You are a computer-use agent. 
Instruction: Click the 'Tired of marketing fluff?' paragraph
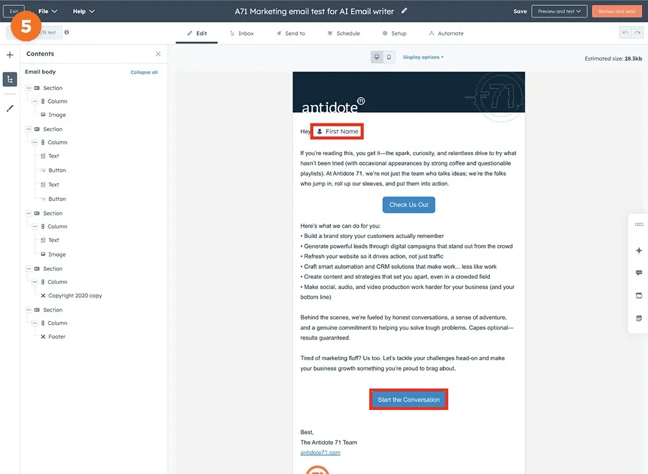click(x=403, y=363)
